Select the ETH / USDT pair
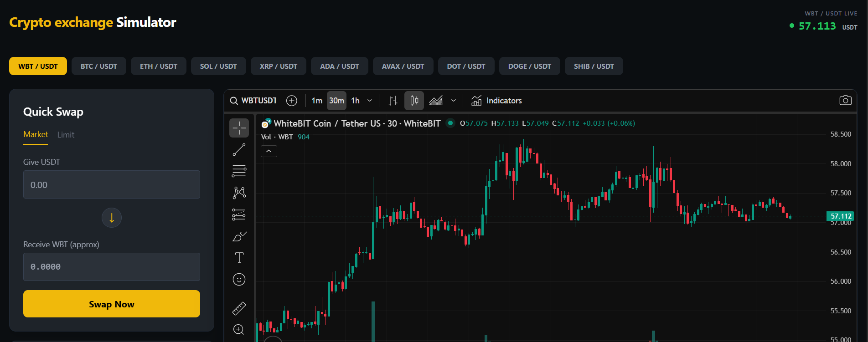The image size is (868, 342). point(159,66)
